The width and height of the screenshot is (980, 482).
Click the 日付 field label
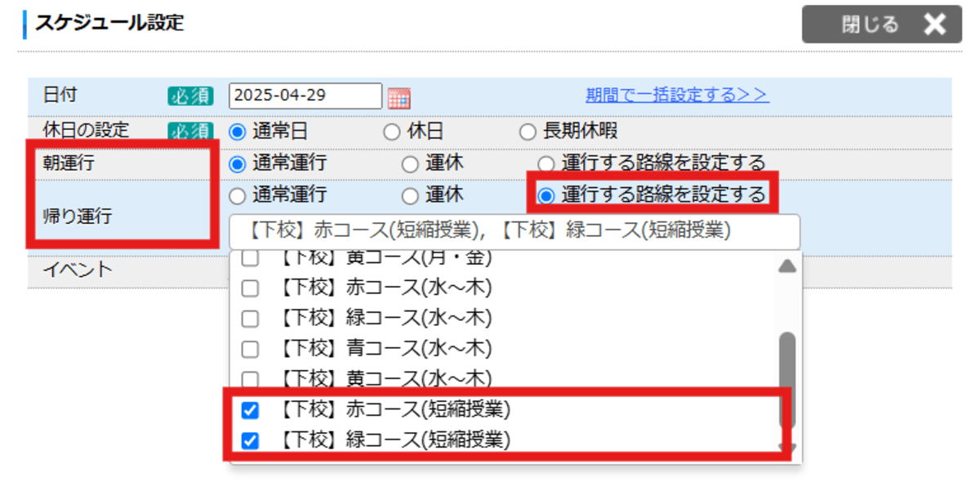pos(60,95)
